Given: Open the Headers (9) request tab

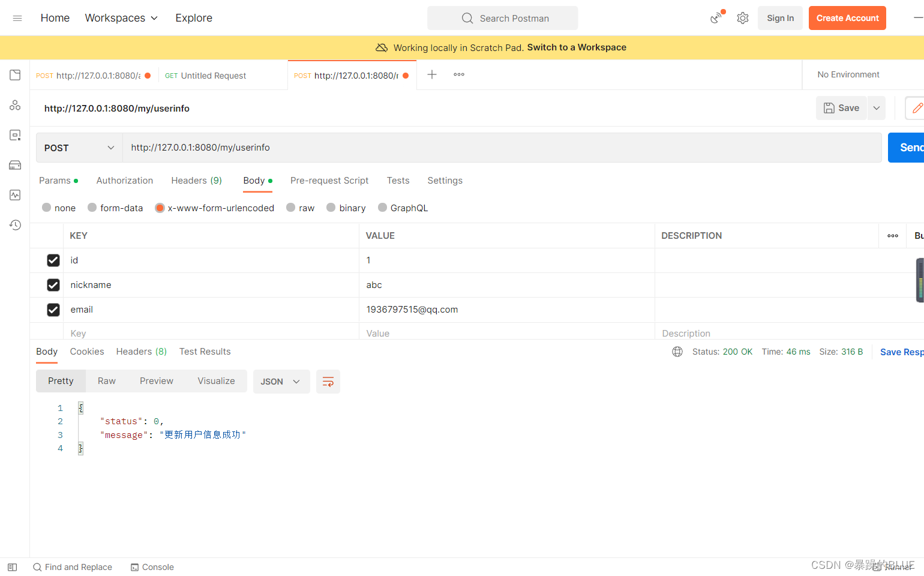Looking at the screenshot, I should click(197, 181).
